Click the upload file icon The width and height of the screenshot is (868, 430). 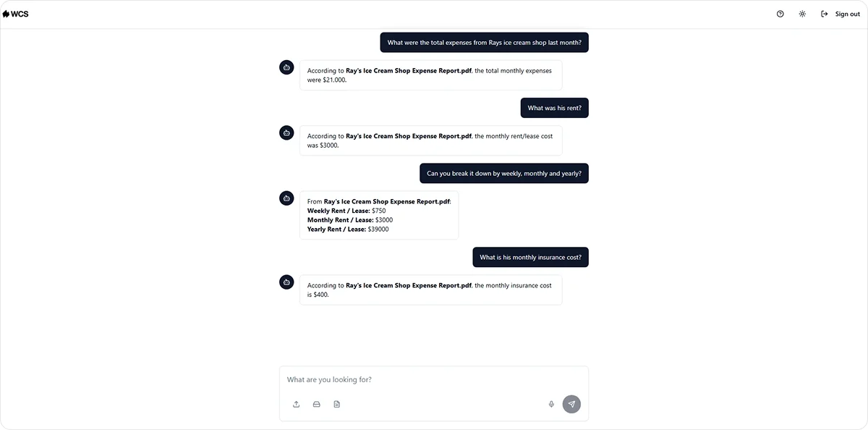pos(297,404)
